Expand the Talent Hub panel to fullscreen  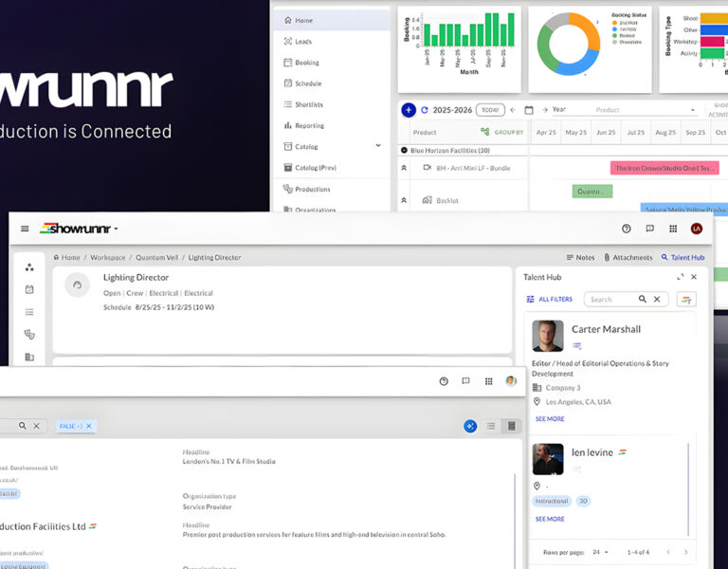coord(681,277)
